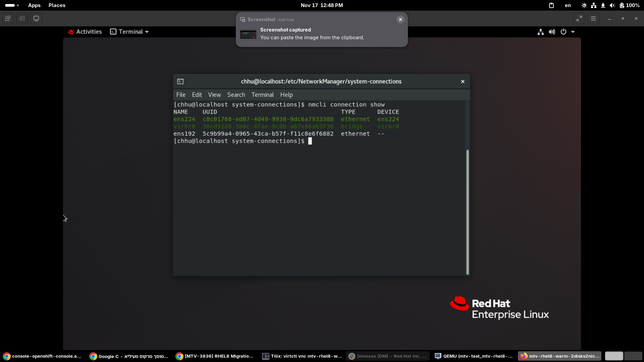Dismiss the Screenshot captured notification
This screenshot has height=362, width=644.
coord(400,19)
